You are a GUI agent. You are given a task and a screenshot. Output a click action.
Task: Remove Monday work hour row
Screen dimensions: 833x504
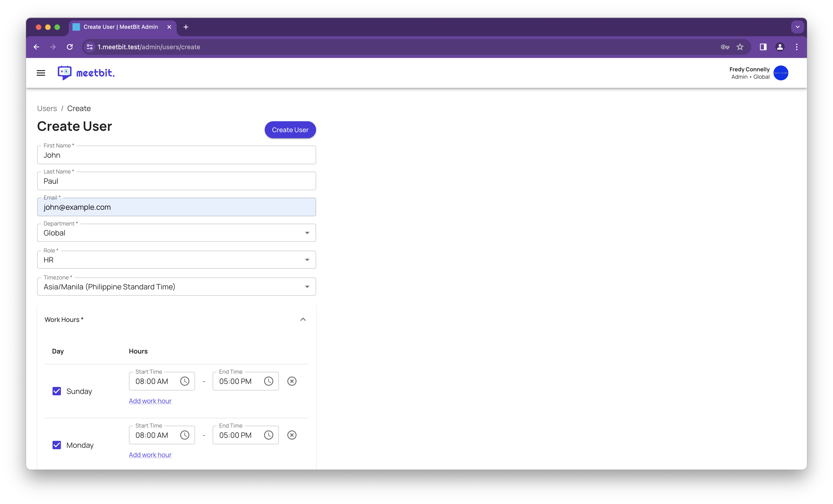coord(292,435)
